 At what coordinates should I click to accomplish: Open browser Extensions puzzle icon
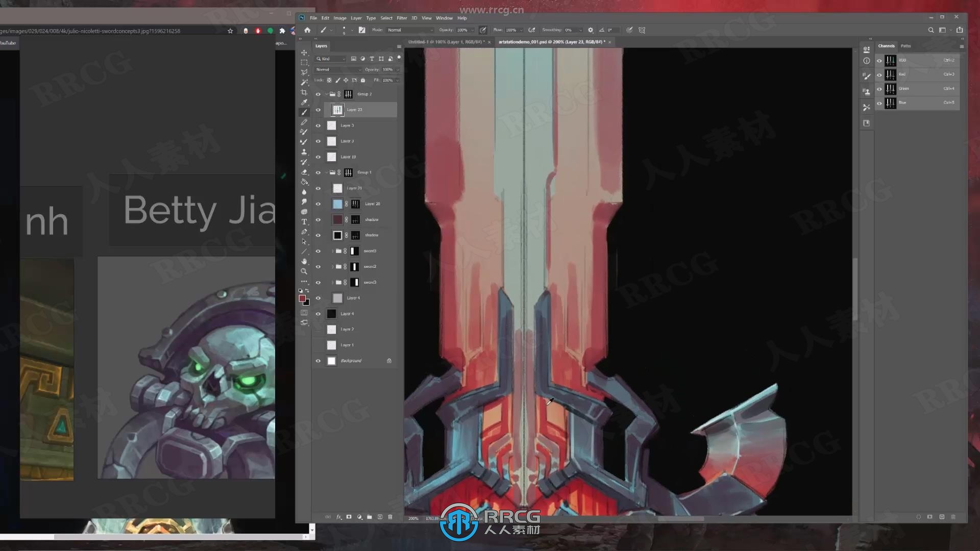pos(282,31)
